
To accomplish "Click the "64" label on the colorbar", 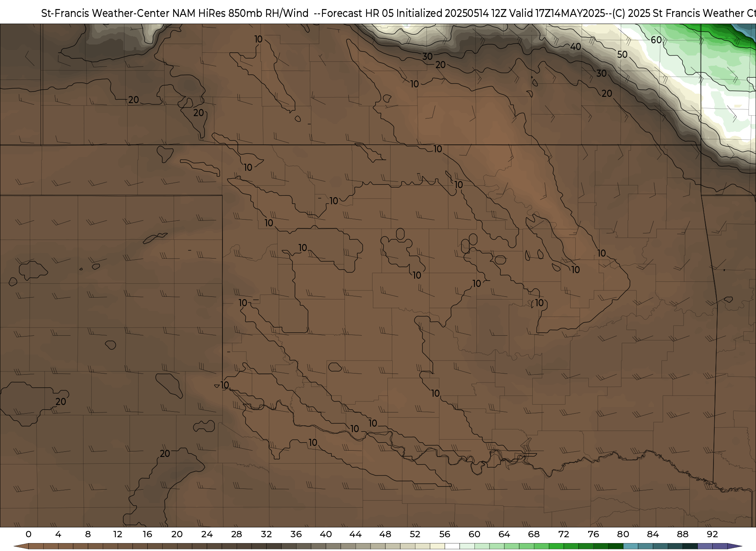I will pyautogui.click(x=504, y=534).
